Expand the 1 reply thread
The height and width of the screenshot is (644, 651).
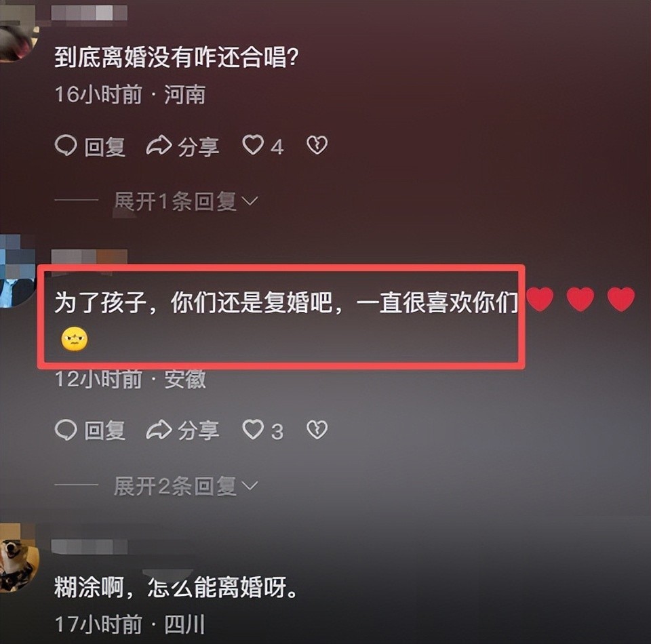pos(186,201)
